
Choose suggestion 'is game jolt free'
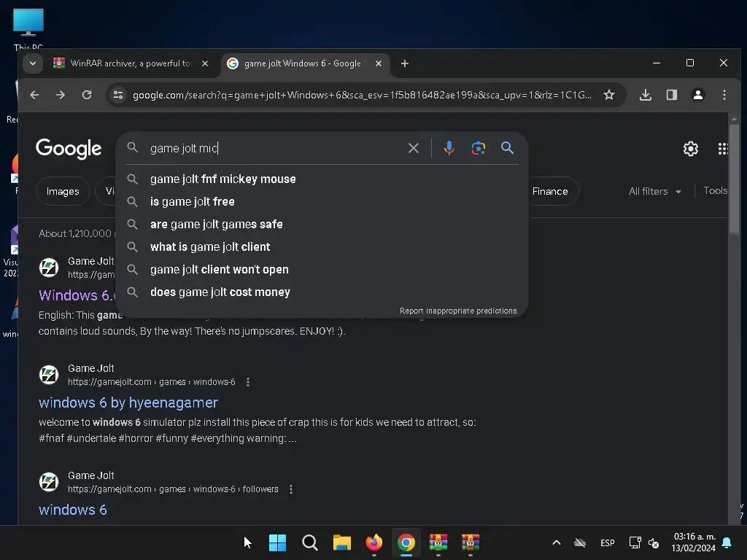coord(322,201)
